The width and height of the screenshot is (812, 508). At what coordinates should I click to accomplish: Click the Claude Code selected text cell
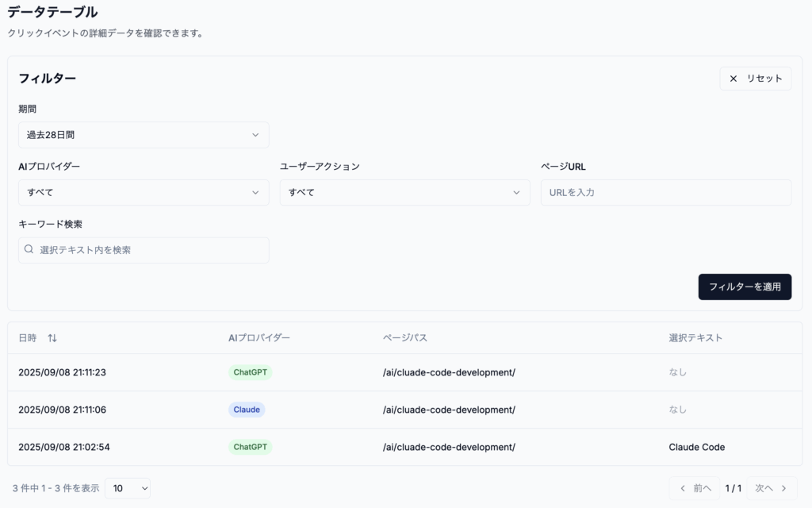pyautogui.click(x=696, y=447)
